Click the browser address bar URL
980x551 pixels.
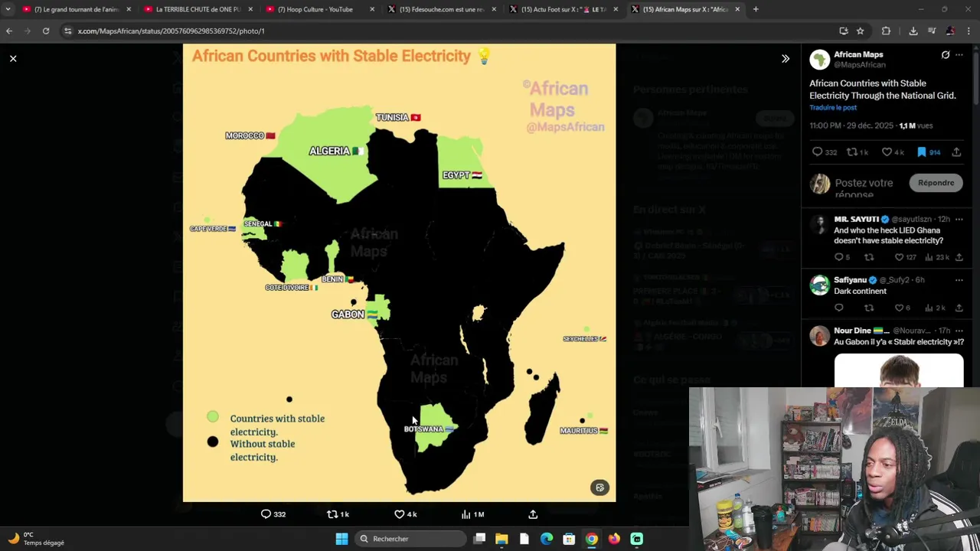point(171,31)
